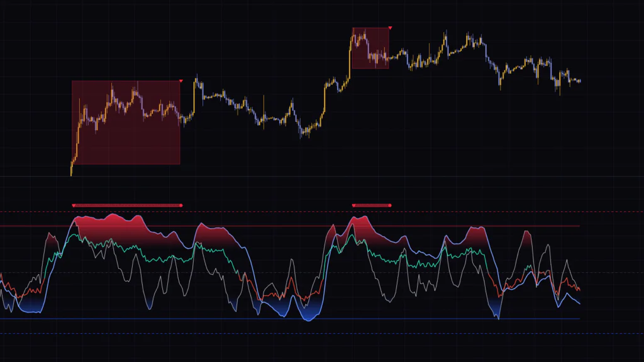Select the dashed blue lower threshold line
Screen dimensions: 644x362
[322, 333]
